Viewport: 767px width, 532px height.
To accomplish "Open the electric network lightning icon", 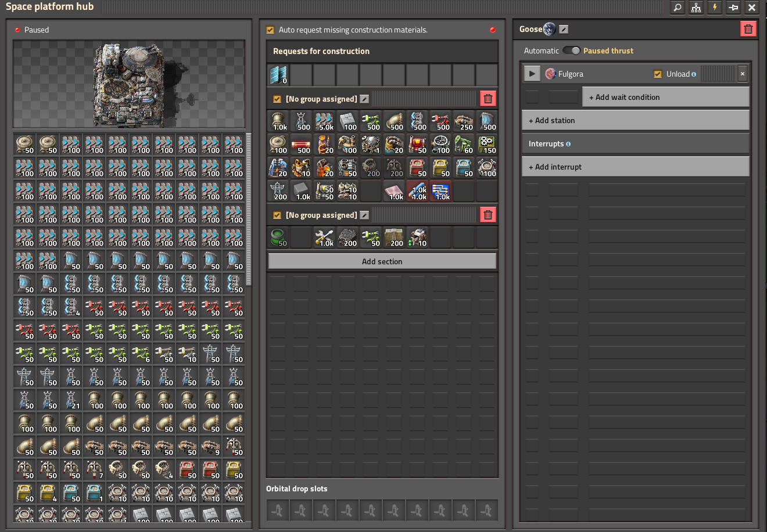I will tap(715, 8).
